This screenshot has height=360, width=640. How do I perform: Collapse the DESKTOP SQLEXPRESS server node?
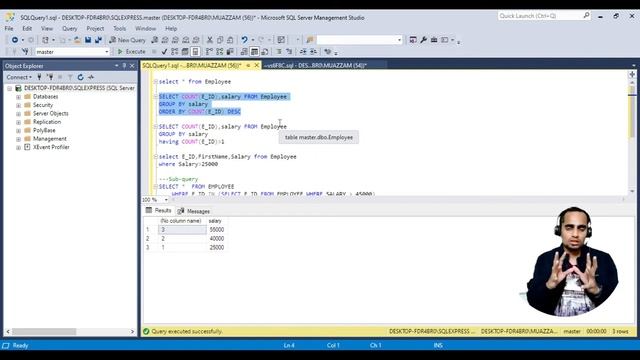pos(9,88)
